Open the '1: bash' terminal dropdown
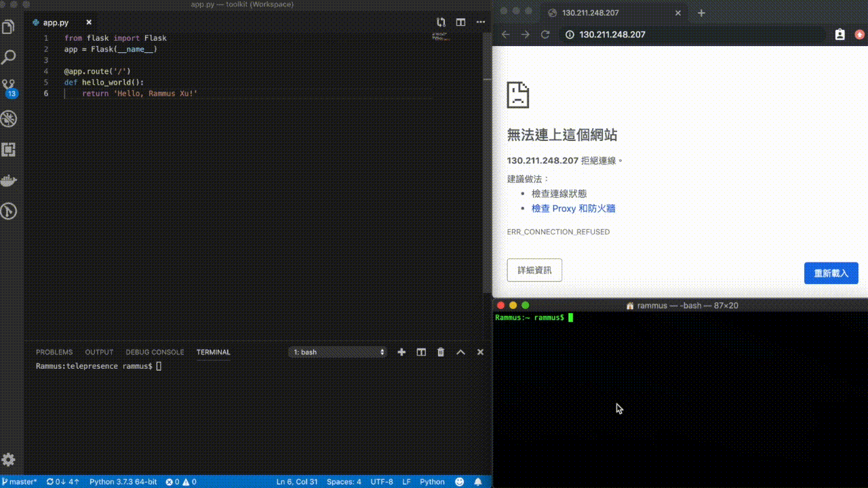Viewport: 868px width, 488px height. click(338, 352)
